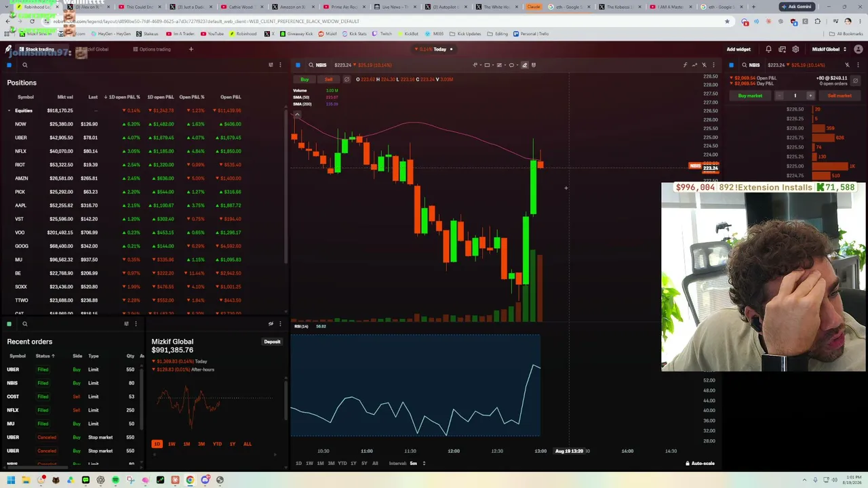Toggle Auto-scale on the chart
This screenshot has height=488, width=868.
pos(700,464)
